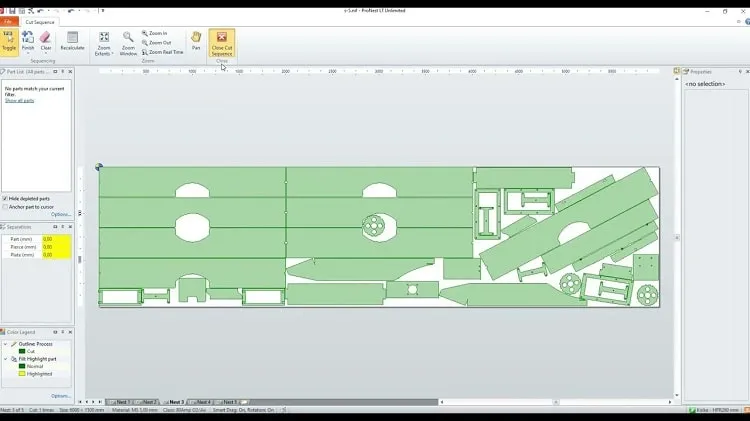Open Color Legend Options link
Screen dimensions: 750x421
pos(61,396)
